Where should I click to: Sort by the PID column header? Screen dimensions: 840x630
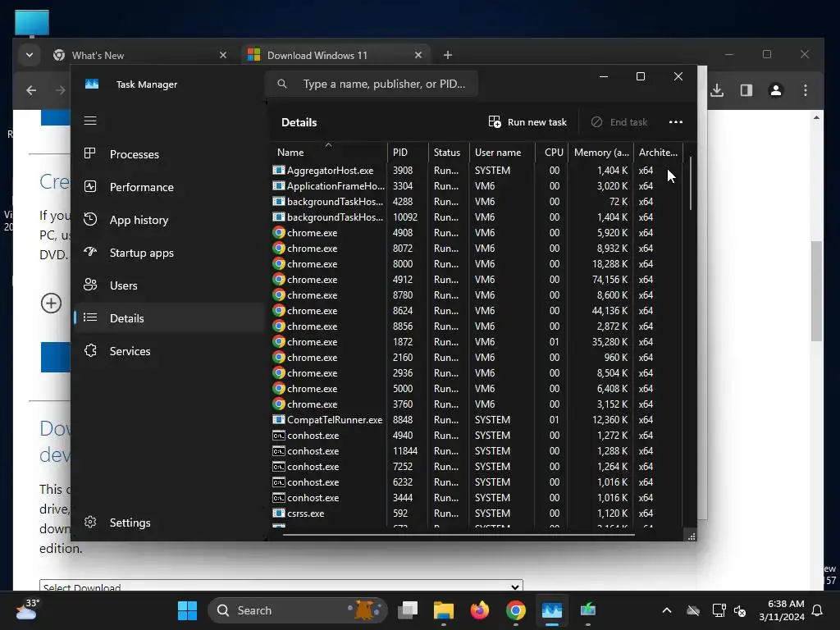[x=408, y=152]
